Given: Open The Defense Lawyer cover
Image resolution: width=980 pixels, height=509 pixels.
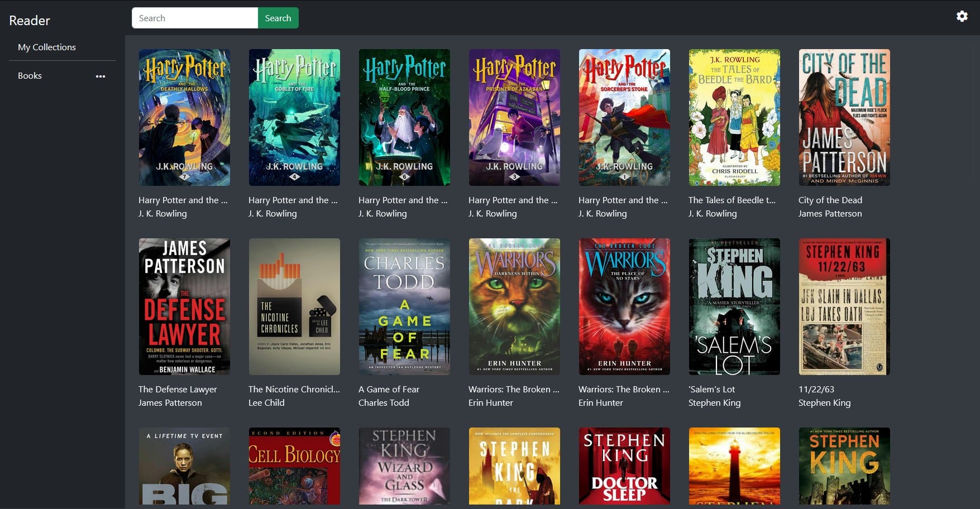Looking at the screenshot, I should click(184, 306).
